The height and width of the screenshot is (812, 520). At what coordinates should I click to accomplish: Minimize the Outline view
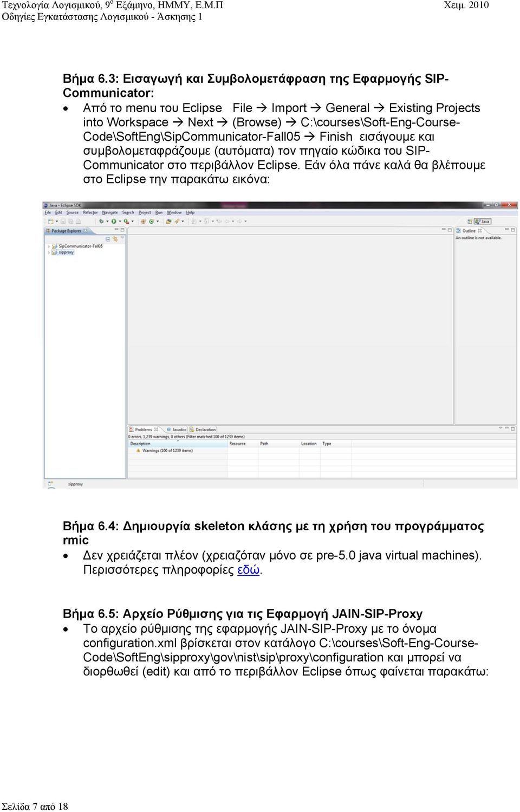(x=506, y=229)
